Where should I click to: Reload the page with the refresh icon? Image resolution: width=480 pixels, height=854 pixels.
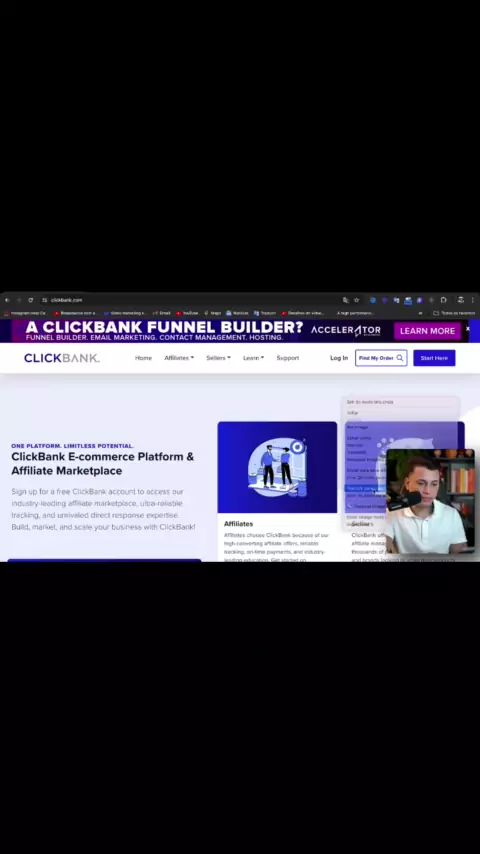(x=31, y=300)
